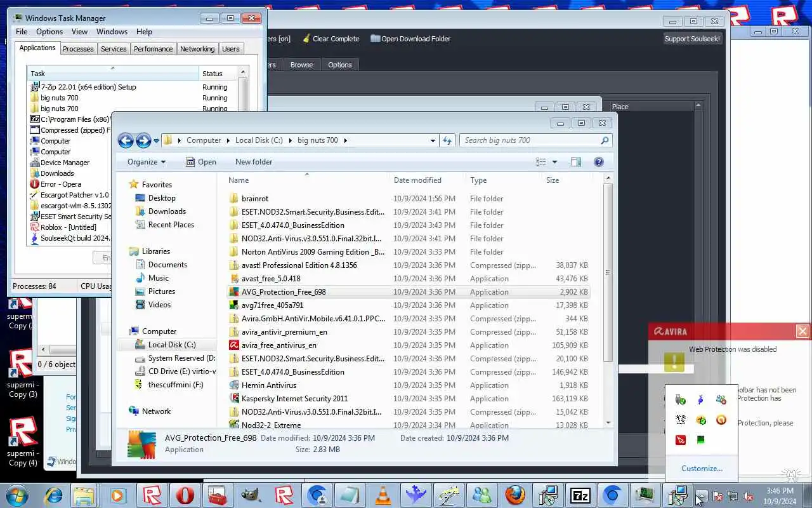Click the Action Center flag in the system tray
Image resolution: width=812 pixels, height=508 pixels.
coord(718,496)
